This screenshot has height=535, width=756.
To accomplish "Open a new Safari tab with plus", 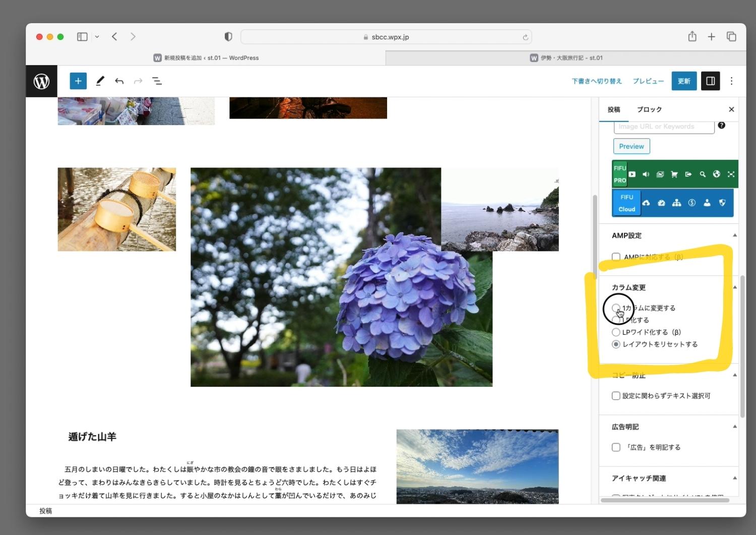I will click(712, 37).
